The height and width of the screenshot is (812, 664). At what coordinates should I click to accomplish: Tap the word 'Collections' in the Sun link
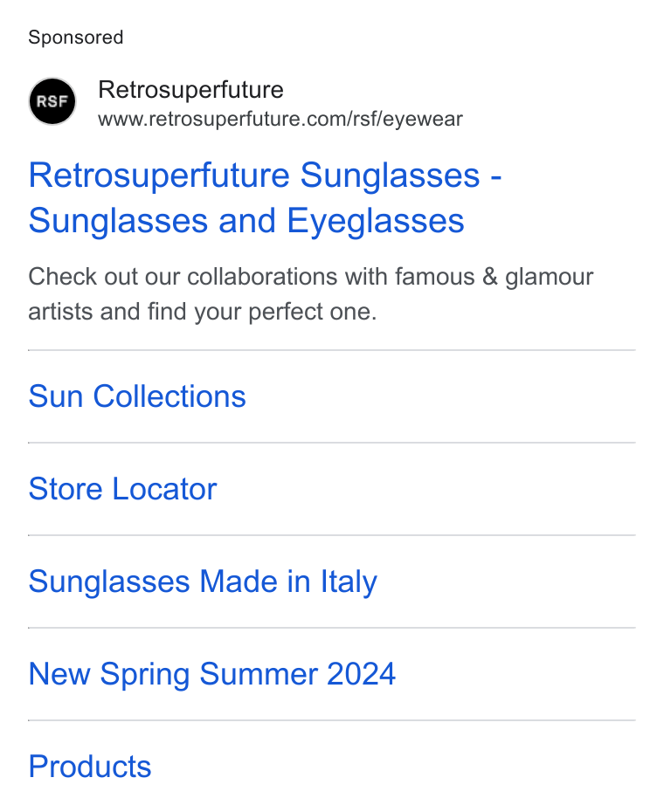tap(169, 396)
